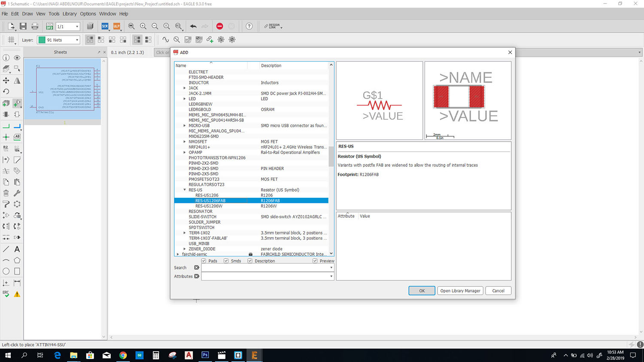Open the sheet 1/1 dropdown
The height and width of the screenshot is (362, 644).
[68, 26]
